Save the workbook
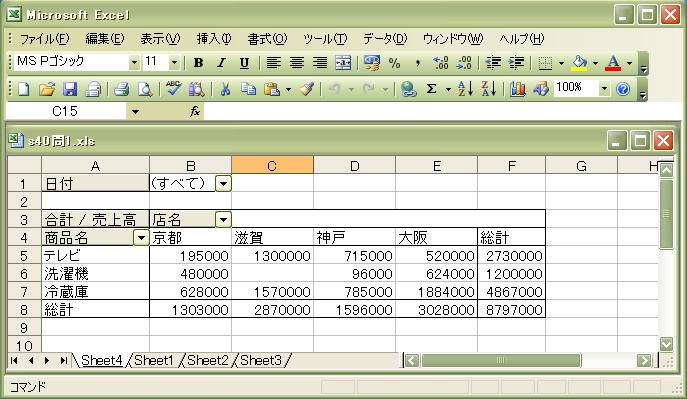The image size is (687, 399). coord(70,89)
